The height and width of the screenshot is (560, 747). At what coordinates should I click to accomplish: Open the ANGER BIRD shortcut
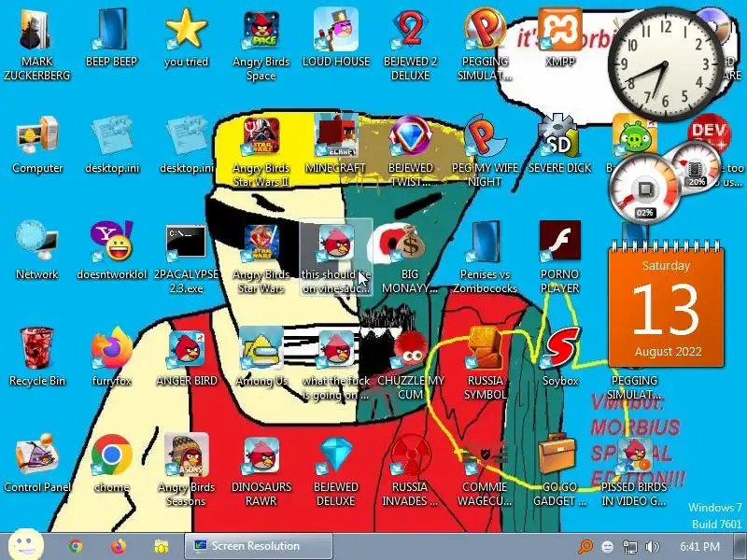[x=186, y=357]
